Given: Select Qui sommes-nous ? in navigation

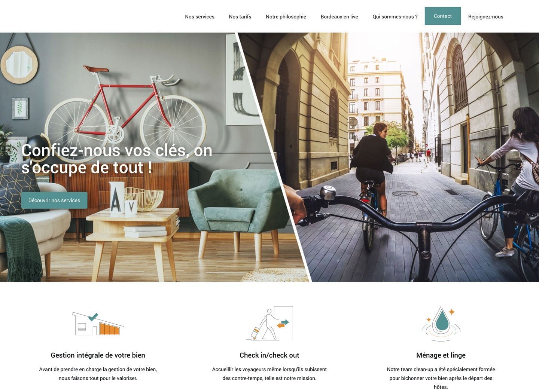Looking at the screenshot, I should point(395,16).
